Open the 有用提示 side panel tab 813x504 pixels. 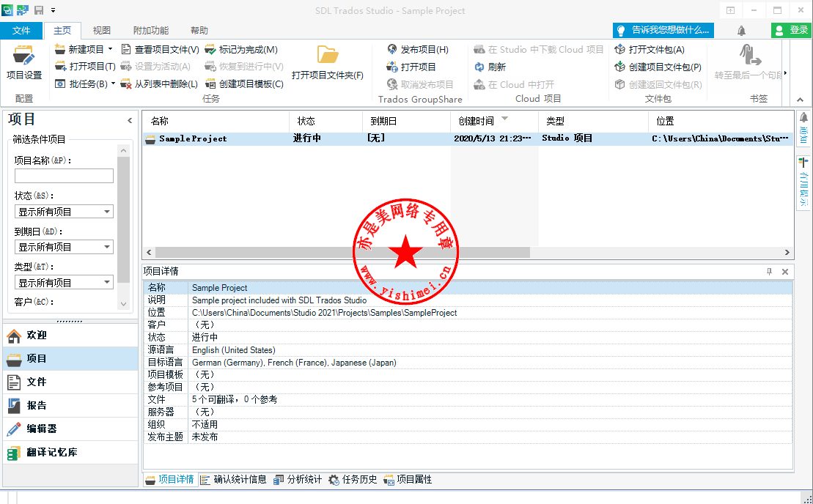(x=803, y=182)
